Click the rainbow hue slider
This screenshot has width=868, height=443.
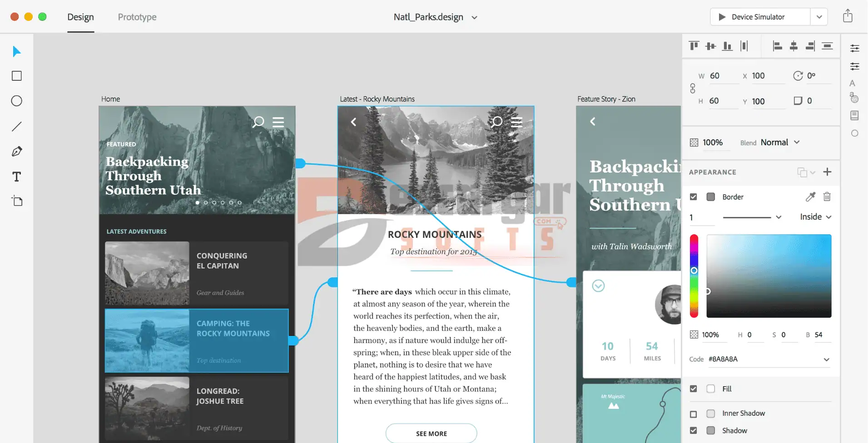[x=694, y=276]
